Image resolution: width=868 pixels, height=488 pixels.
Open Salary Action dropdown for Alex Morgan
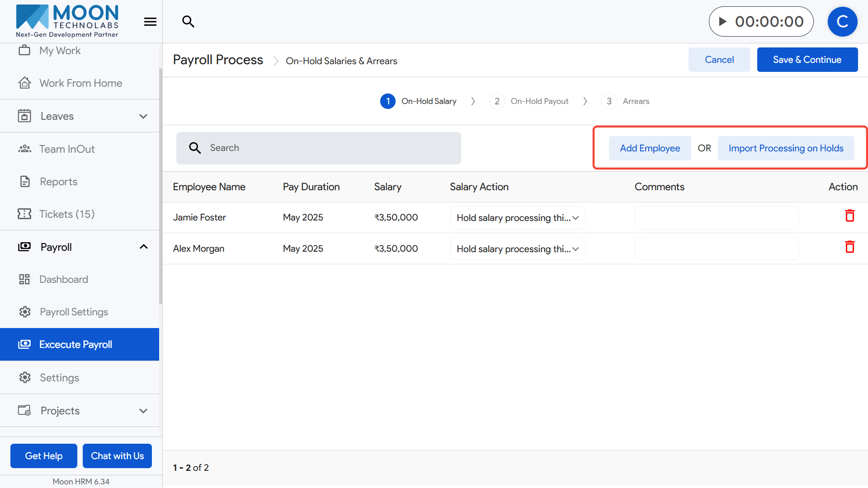[518, 249]
